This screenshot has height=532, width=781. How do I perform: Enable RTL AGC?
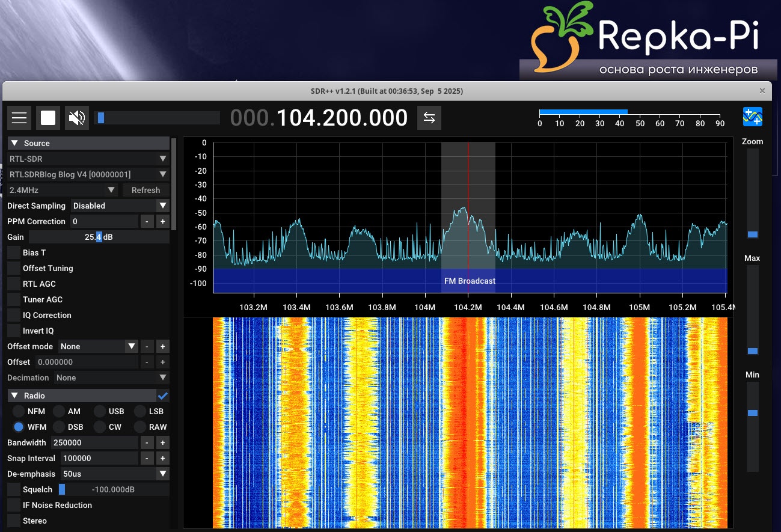point(13,284)
